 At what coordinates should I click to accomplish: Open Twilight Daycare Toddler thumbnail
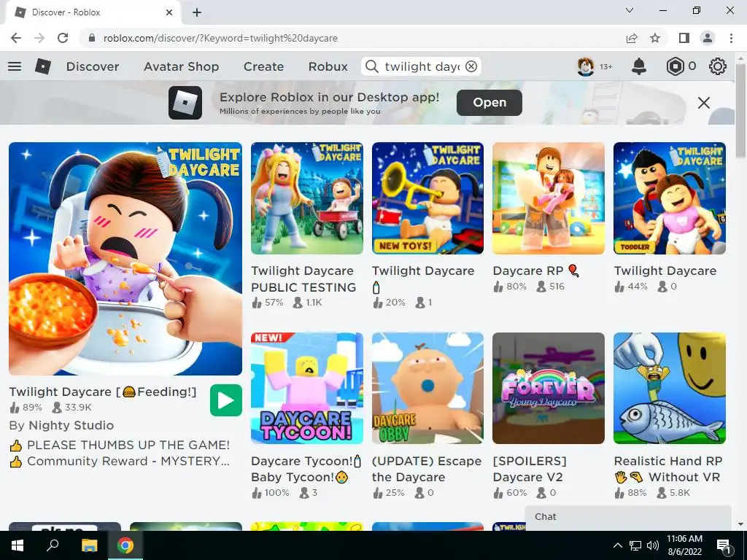point(670,198)
